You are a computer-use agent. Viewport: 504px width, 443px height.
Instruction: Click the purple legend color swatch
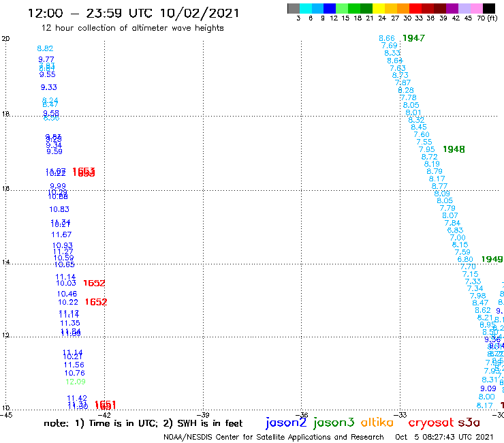click(452, 8)
